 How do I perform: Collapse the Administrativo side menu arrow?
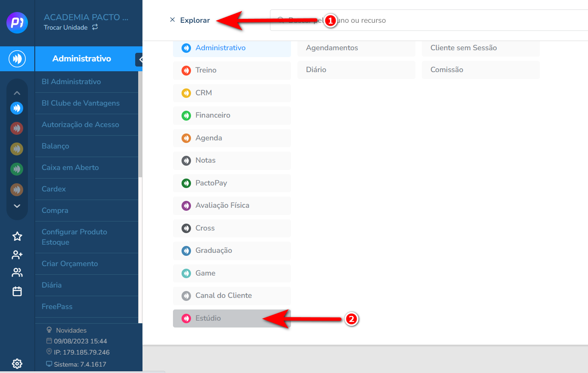click(139, 59)
